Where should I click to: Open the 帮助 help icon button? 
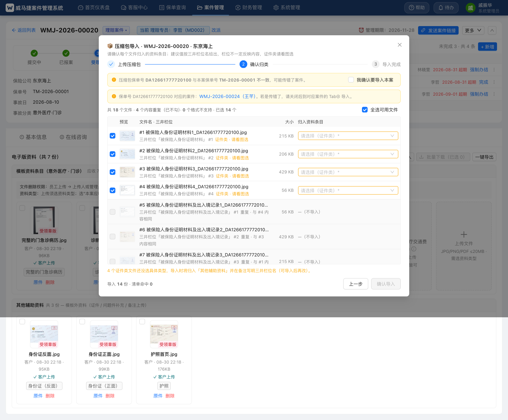tap(417, 8)
